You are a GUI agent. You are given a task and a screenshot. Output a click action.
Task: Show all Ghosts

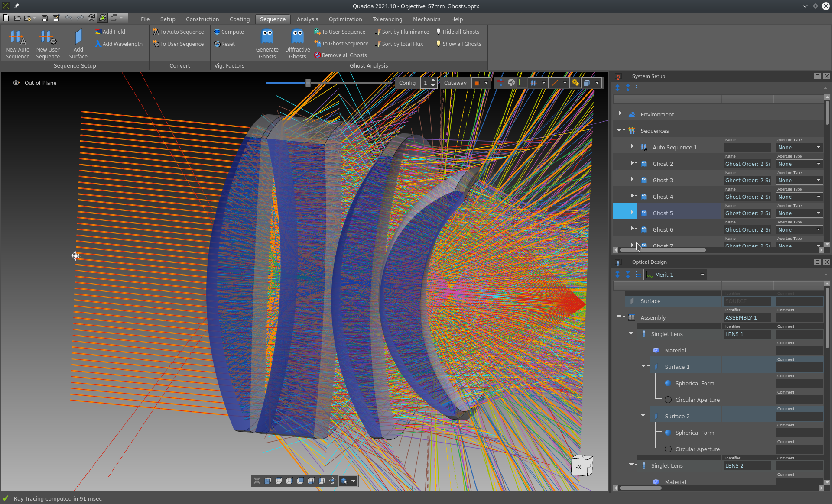[x=458, y=44]
